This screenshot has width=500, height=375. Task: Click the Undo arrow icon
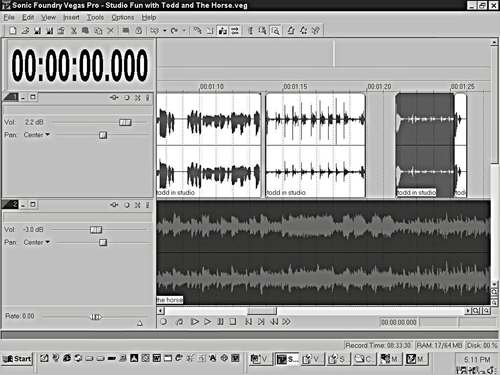154,31
